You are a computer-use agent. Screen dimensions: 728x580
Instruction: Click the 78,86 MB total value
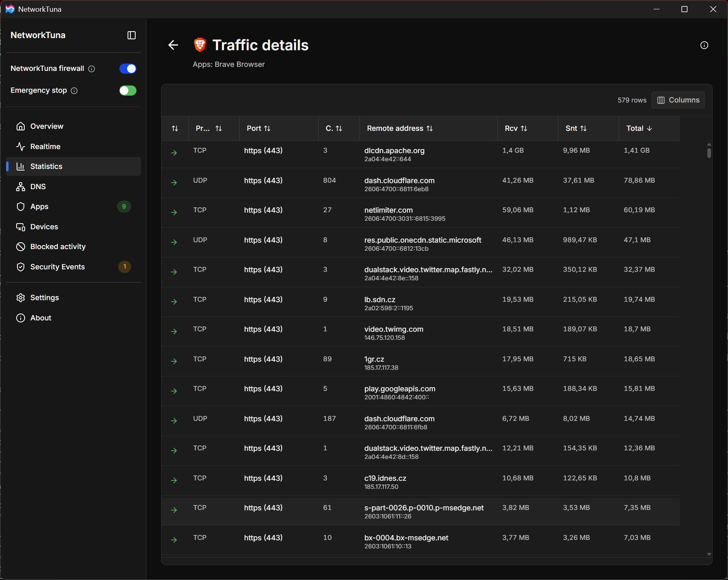(x=639, y=181)
